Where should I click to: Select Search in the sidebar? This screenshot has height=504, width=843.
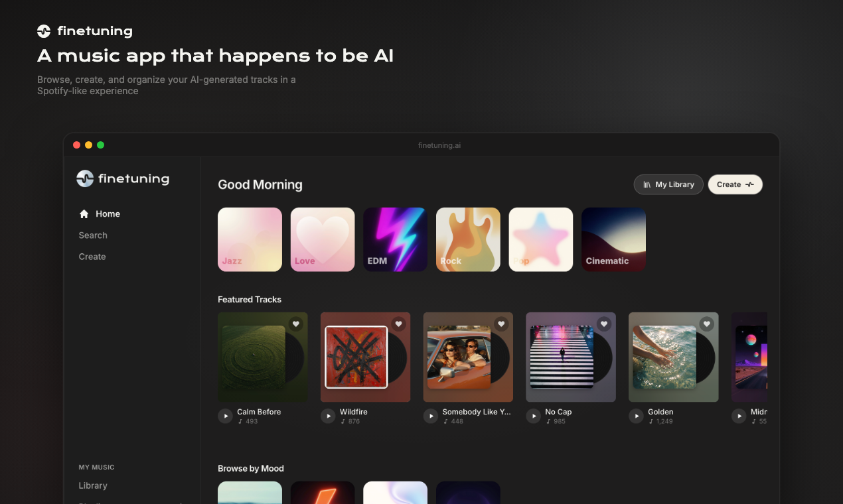(x=93, y=235)
